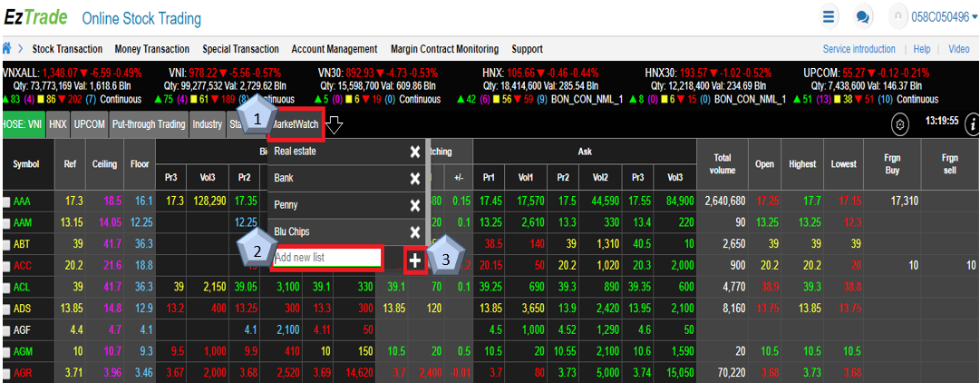Remove the Real estate watchlist
This screenshot has height=383, width=980.
point(415,152)
